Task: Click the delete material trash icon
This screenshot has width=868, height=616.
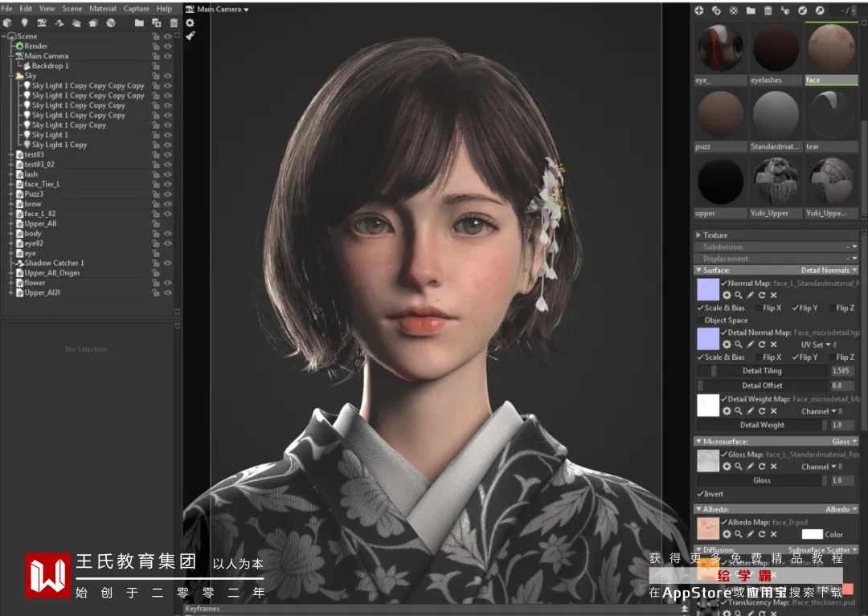Action: [x=768, y=10]
